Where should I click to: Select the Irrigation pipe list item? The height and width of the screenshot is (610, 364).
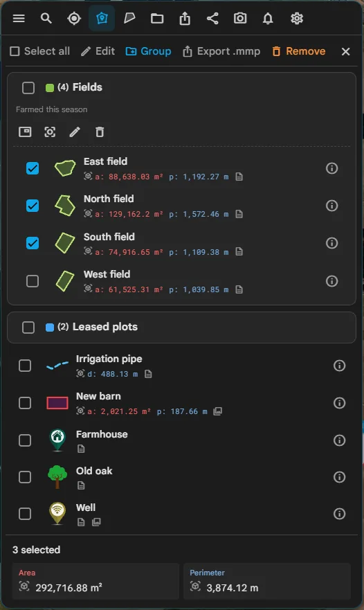click(182, 366)
